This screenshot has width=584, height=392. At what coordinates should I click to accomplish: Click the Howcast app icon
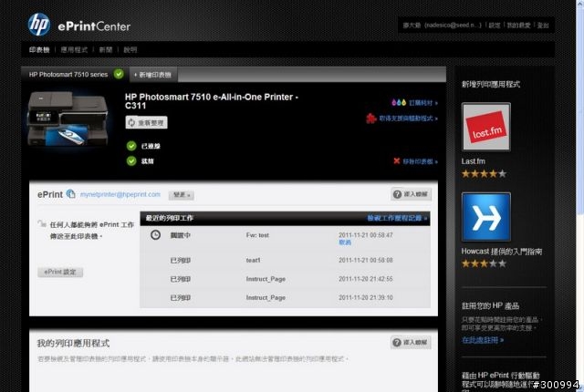coord(486,217)
